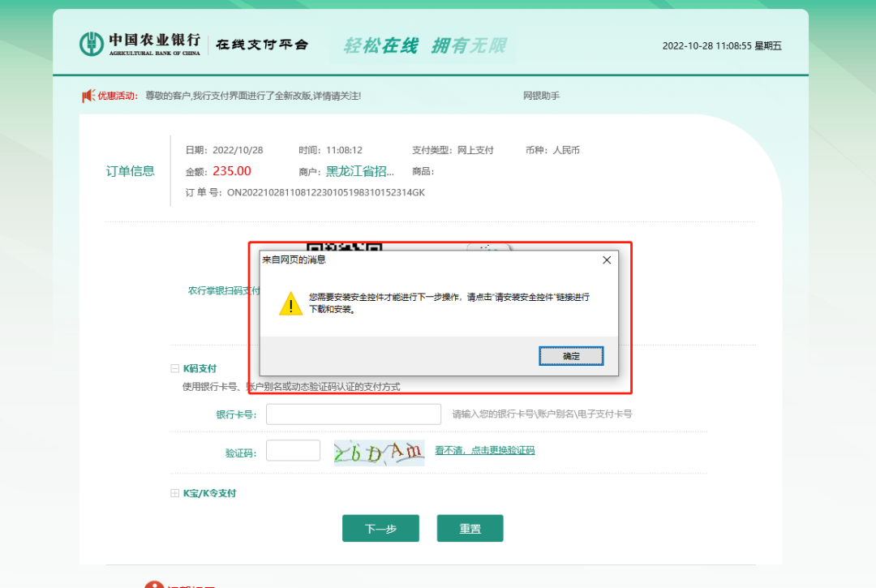Click 看不清, 点击更换验证码 link

tap(485, 450)
